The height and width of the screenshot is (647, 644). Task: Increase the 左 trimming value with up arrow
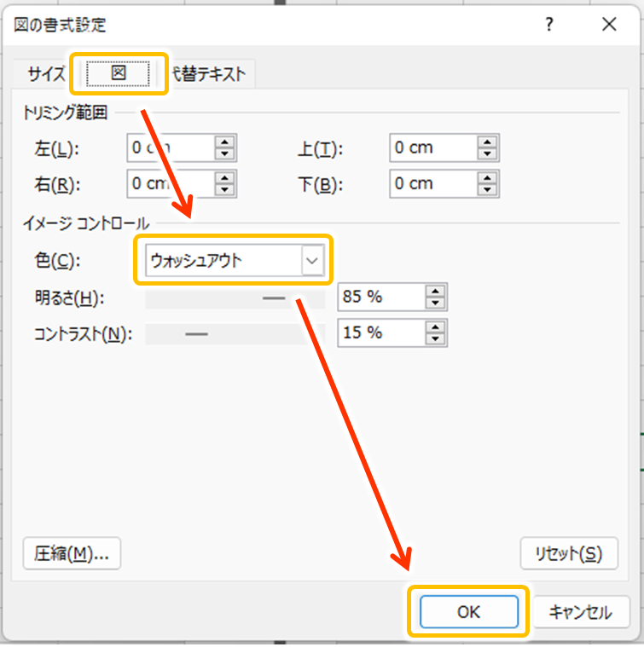tap(225, 142)
